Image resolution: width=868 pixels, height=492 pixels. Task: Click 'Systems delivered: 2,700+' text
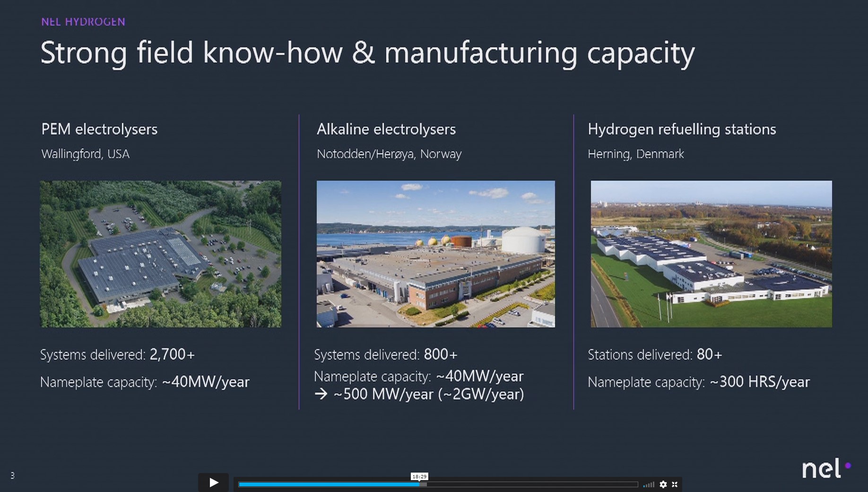118,354
